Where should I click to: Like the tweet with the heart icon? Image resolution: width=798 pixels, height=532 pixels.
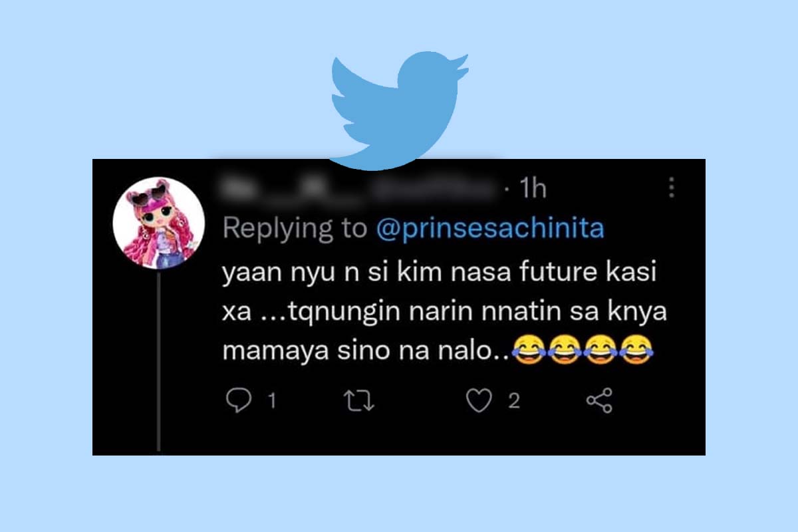pyautogui.click(x=479, y=401)
